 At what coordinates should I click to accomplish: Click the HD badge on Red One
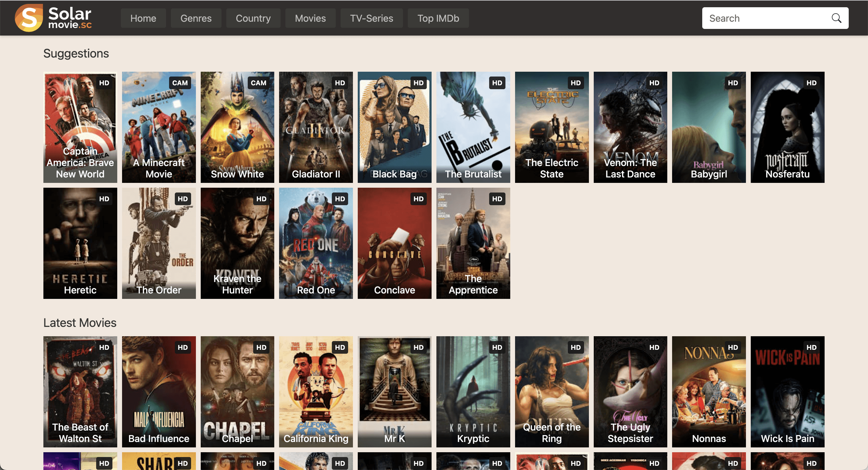tap(340, 199)
